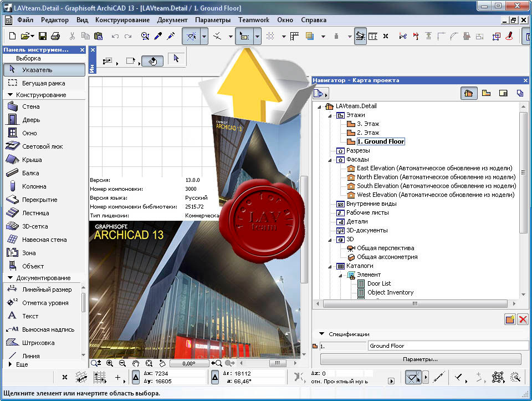Viewport: 532px width, 401px height.
Task: Open the Документ menu
Action: pos(172,20)
